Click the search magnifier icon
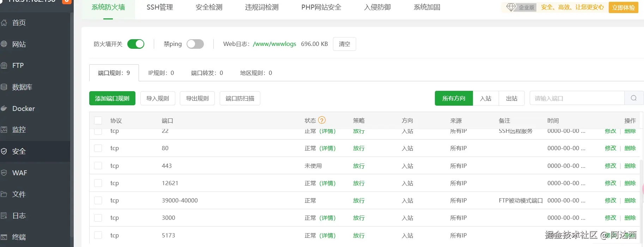The width and height of the screenshot is (644, 247). (x=634, y=98)
